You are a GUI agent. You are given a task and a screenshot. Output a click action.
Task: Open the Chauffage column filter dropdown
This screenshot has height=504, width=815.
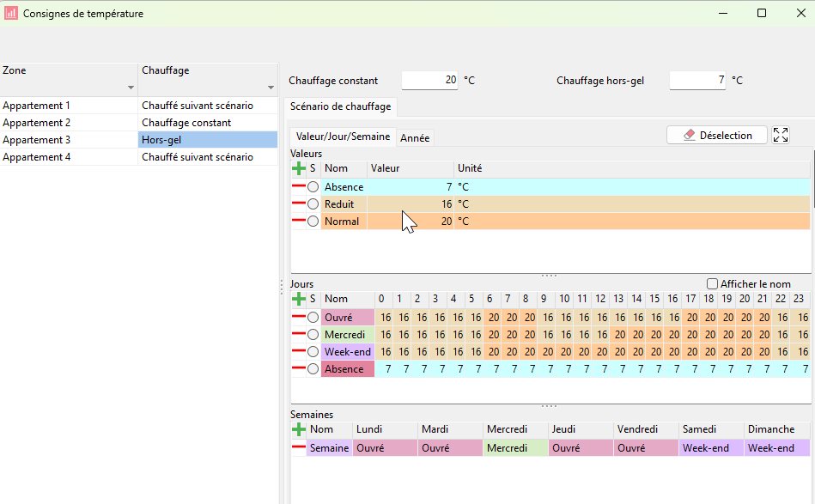[271, 88]
